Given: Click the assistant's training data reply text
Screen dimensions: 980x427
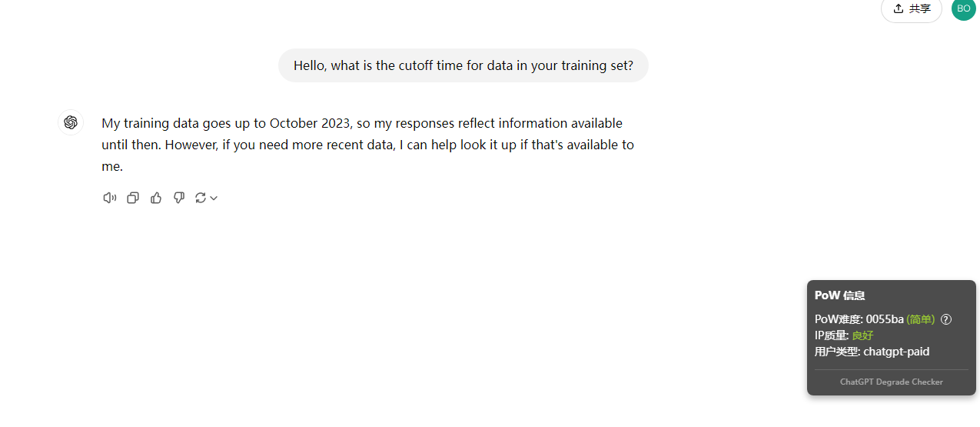Looking at the screenshot, I should tap(368, 145).
